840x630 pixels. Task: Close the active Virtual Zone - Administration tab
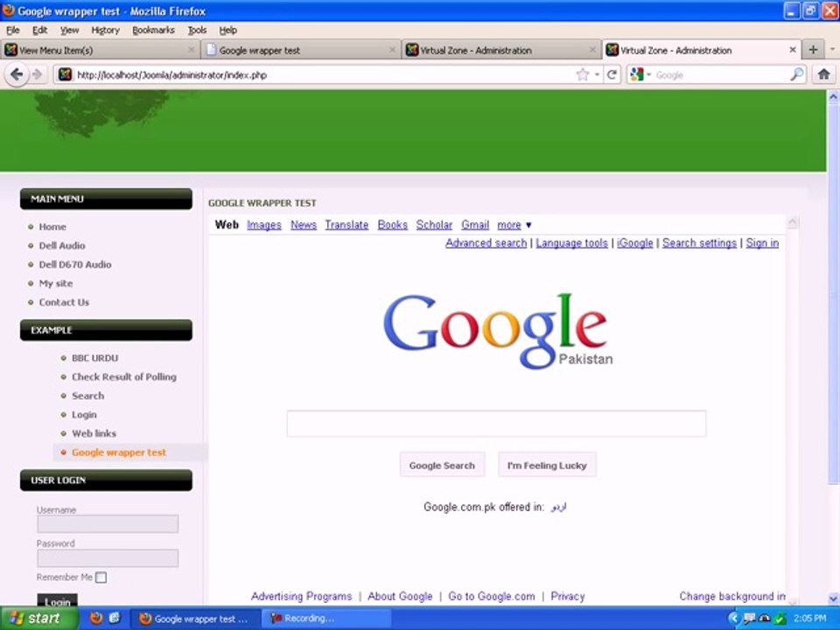[793, 50]
